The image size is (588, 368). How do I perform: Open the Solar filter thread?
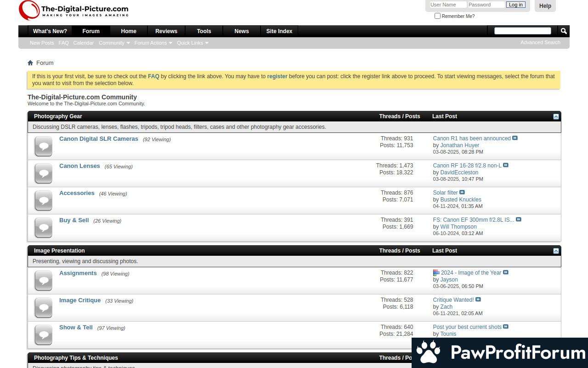click(x=446, y=193)
